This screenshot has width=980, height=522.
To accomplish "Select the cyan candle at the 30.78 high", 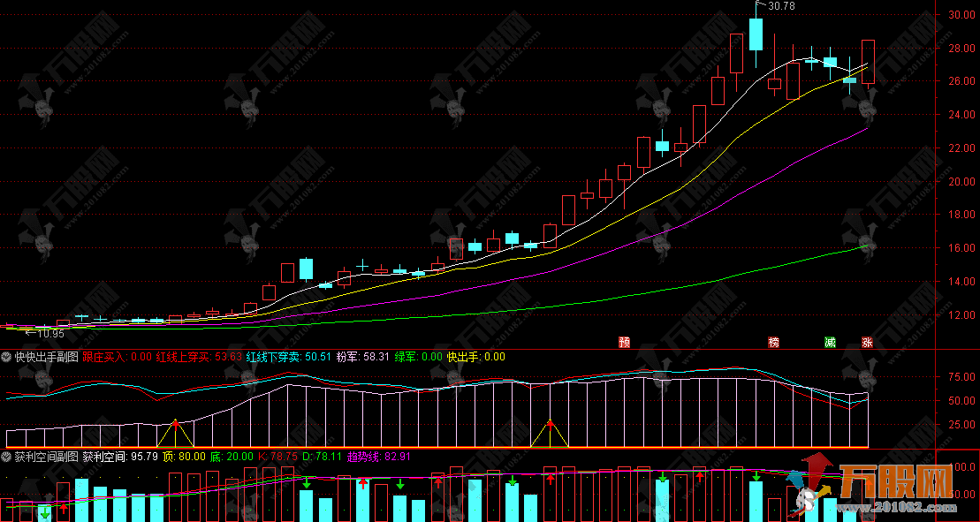I will (x=756, y=34).
